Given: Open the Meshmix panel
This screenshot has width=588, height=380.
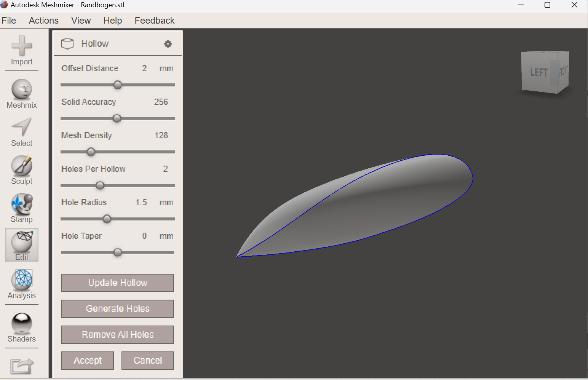Looking at the screenshot, I should click(21, 93).
